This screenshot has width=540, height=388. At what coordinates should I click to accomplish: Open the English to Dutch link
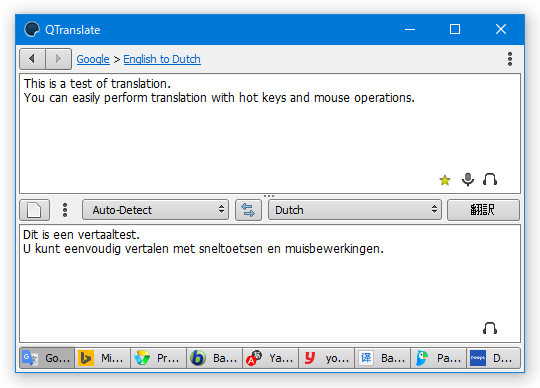[x=162, y=59]
